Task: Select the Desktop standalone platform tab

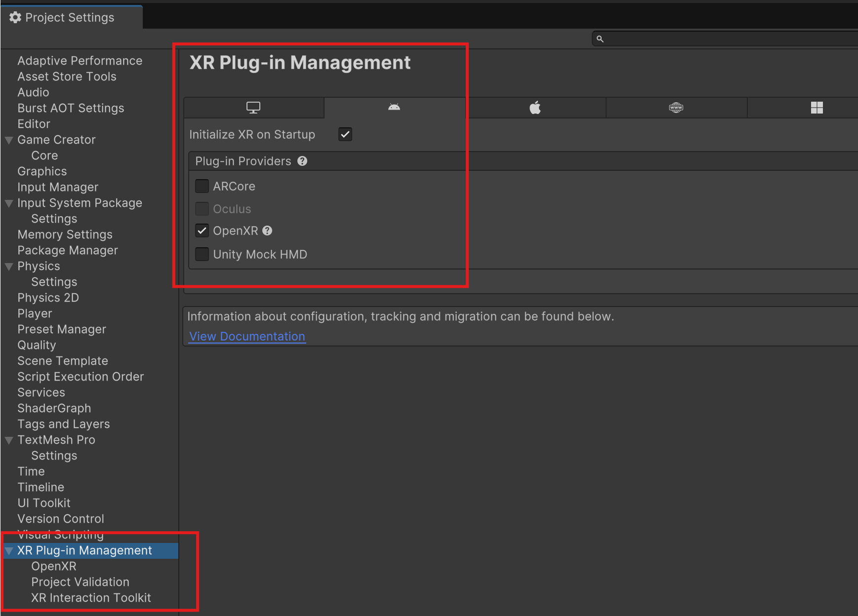Action: click(253, 108)
